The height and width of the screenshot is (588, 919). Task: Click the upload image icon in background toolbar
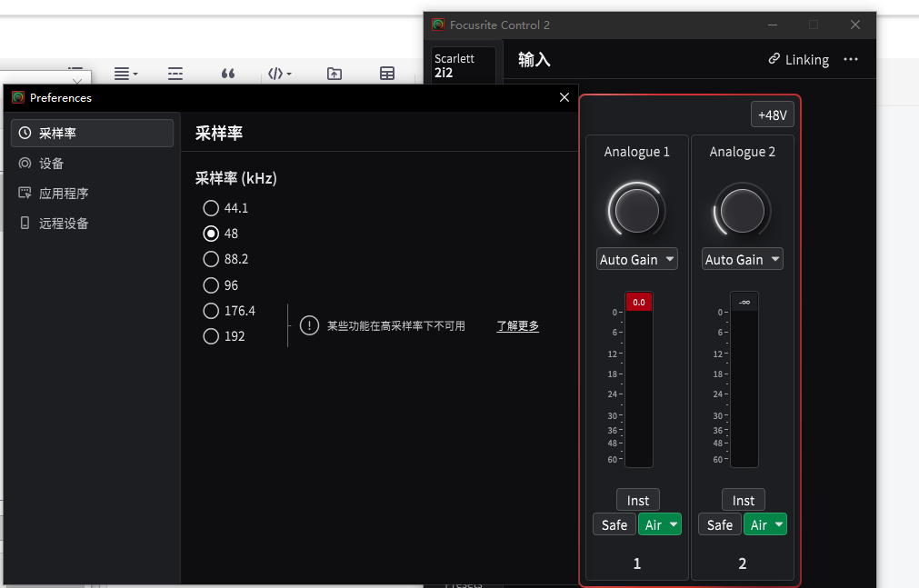tap(335, 74)
